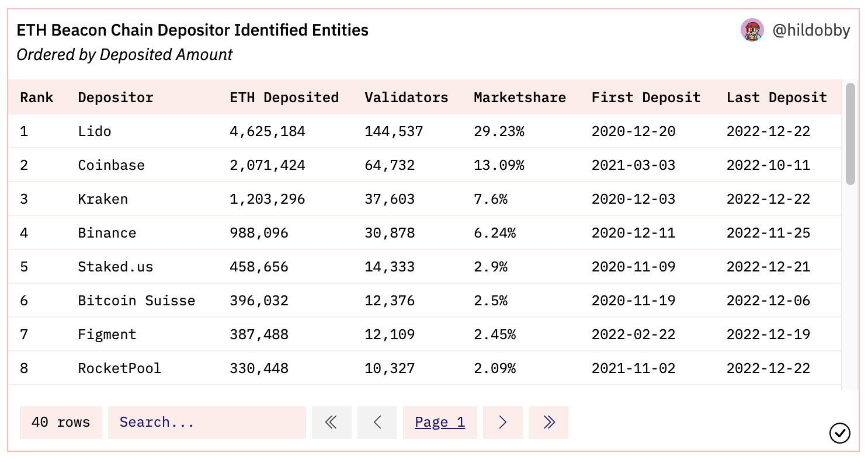Click the 2.9% marketshare value
868x460 pixels.
(x=491, y=267)
